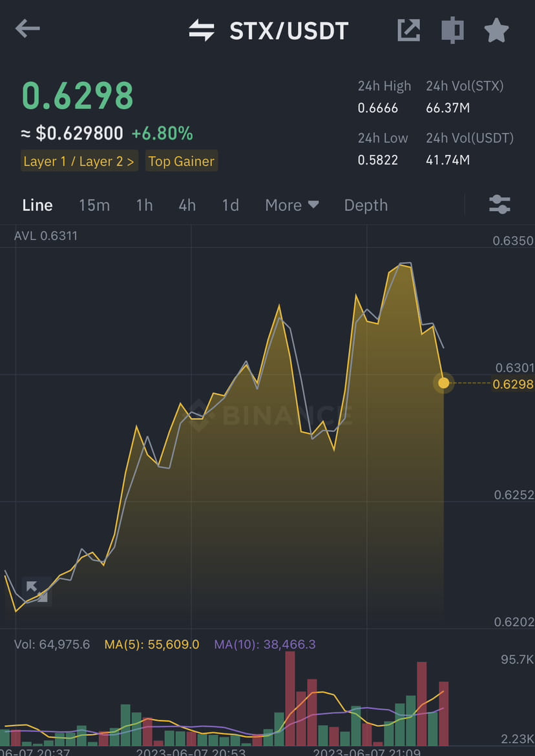Tap the 0.6298 price label on right axis
This screenshot has width=535, height=756.
[x=511, y=383]
